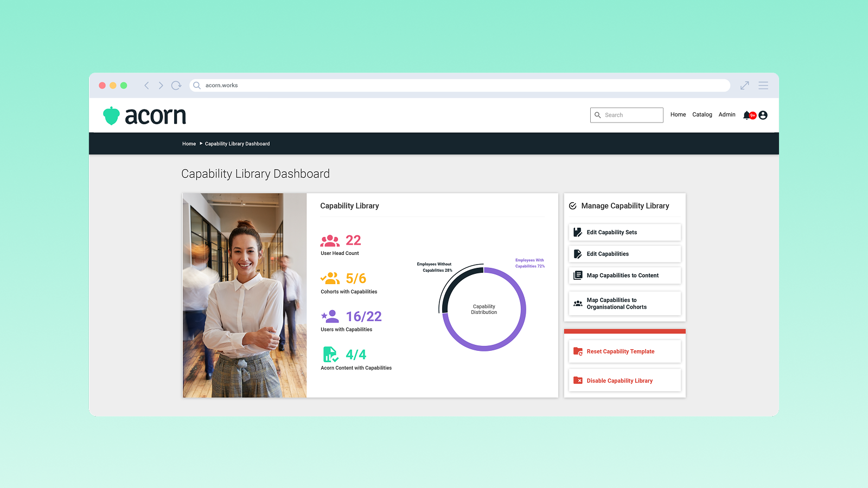
Task: Open the browser hamburger menu
Action: click(763, 86)
